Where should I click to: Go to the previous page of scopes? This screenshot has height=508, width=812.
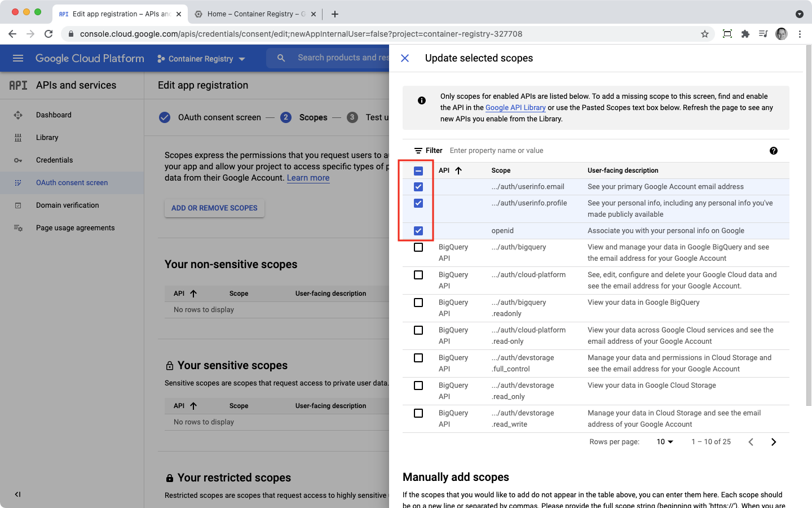coord(751,442)
